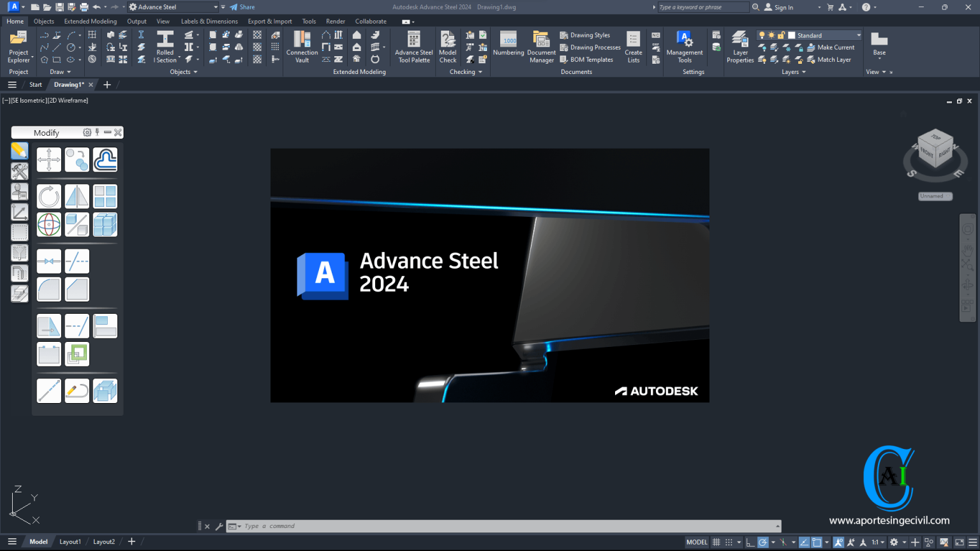Expand the Checking panel
Viewport: 980px width, 551px height.
466,72
